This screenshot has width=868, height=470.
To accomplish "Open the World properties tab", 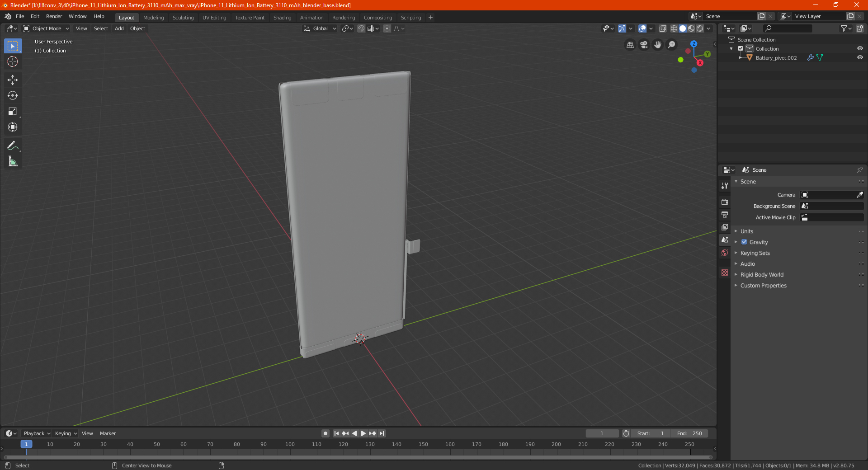I will [725, 253].
